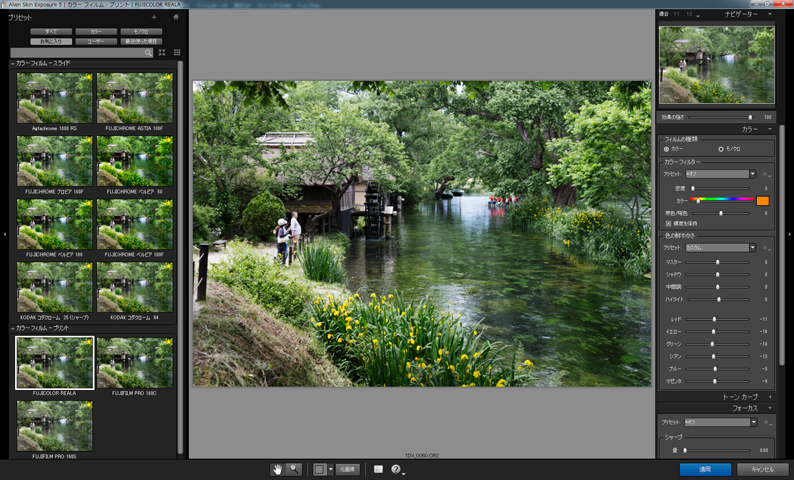Select the モノクロ film type radio button
Viewport: 794px width, 480px height.
(x=721, y=149)
